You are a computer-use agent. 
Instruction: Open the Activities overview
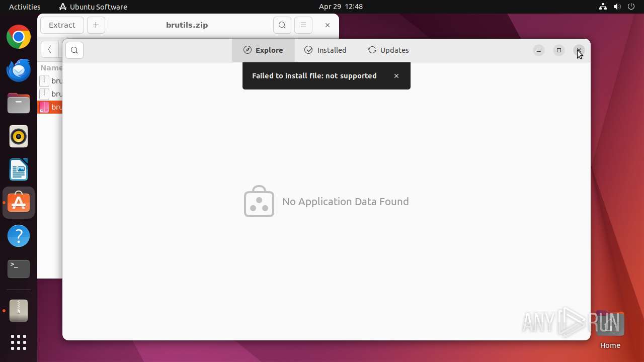25,7
